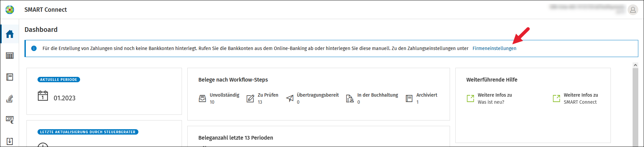The height and width of the screenshot is (147, 644).
Task: Open the documents sidebar icon
Action: point(10,77)
